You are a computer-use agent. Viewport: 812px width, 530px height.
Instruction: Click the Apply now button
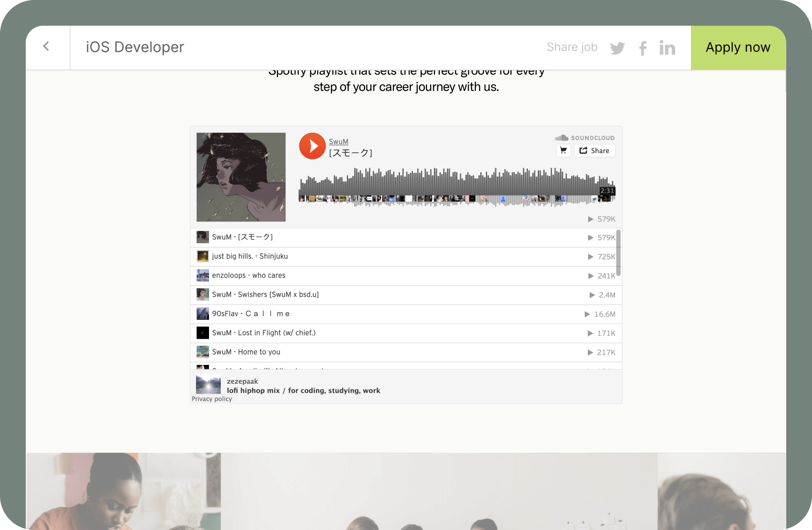tap(738, 48)
